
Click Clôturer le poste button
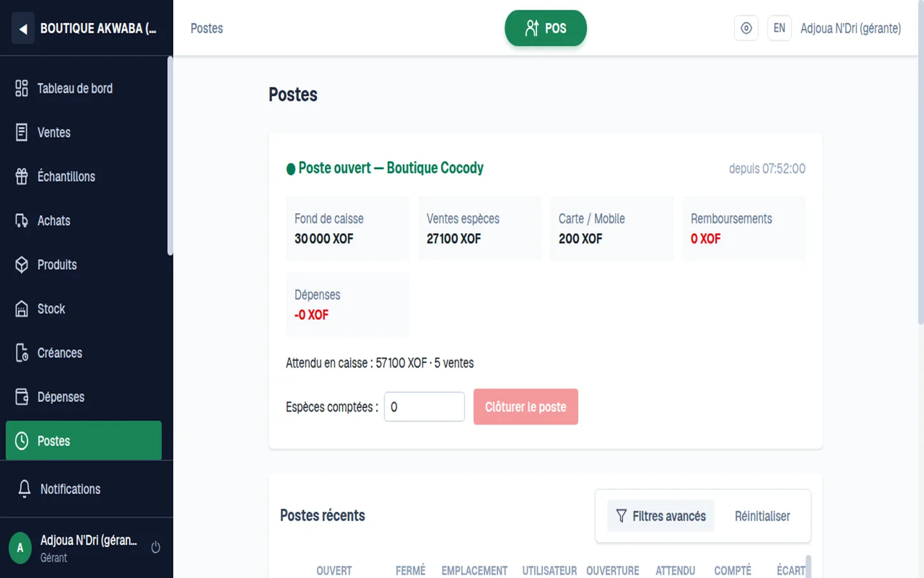pos(526,407)
